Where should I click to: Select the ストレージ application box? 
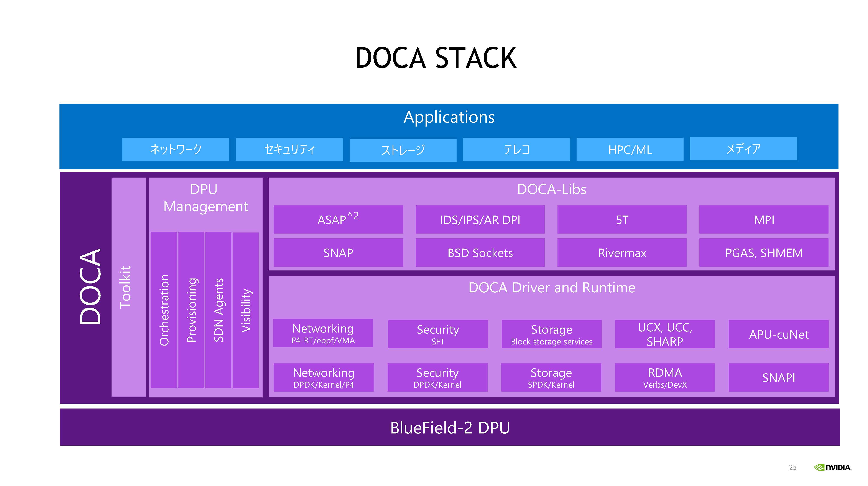click(403, 150)
